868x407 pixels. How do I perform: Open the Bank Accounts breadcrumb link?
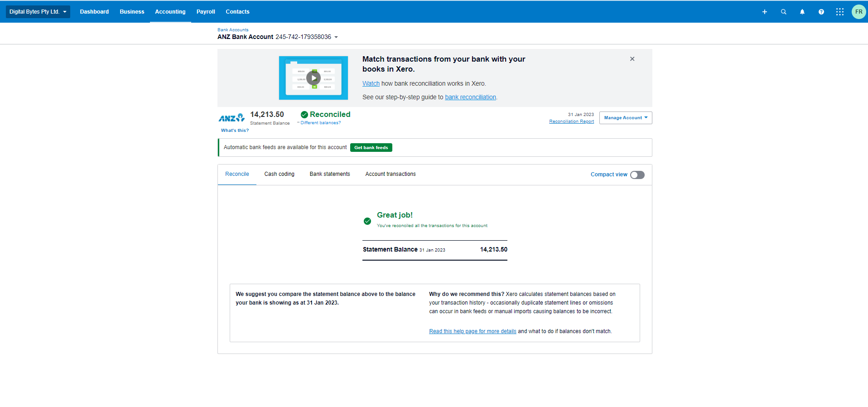[233, 30]
